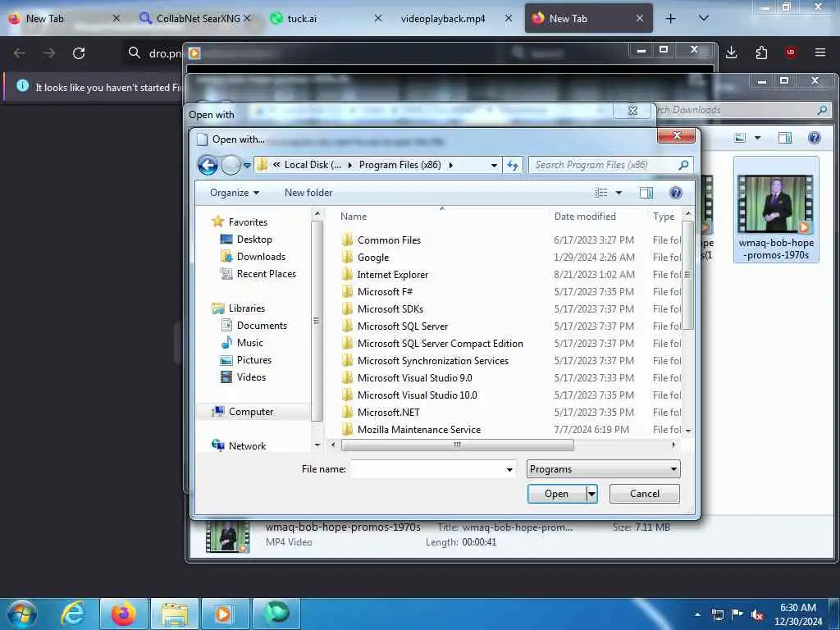
Task: Click the Open button
Action: pyautogui.click(x=557, y=494)
